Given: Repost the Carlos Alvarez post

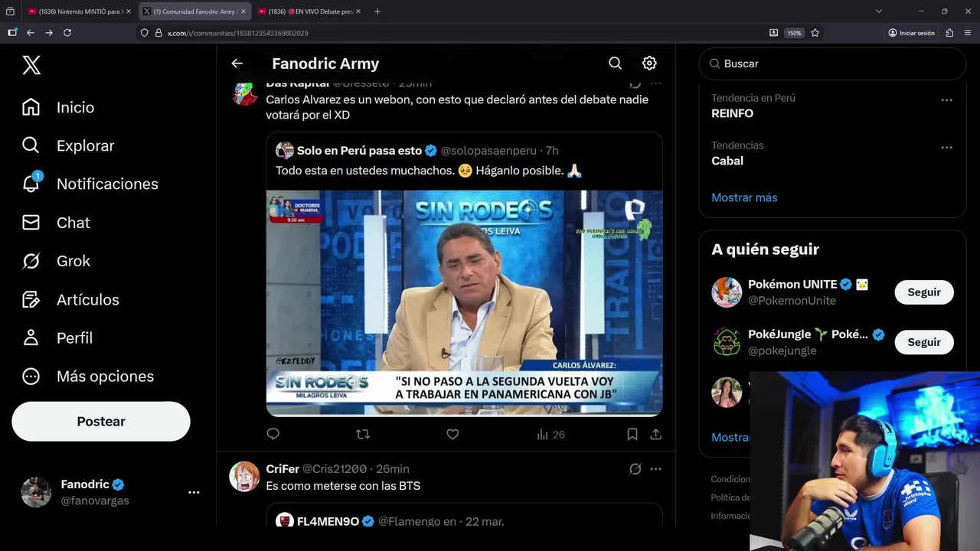Looking at the screenshot, I should (x=363, y=435).
